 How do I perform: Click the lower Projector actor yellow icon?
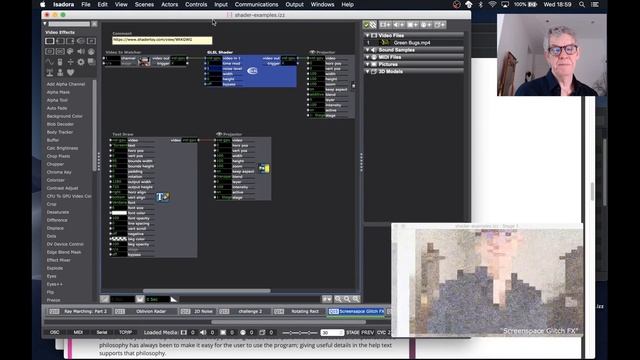tap(264, 168)
